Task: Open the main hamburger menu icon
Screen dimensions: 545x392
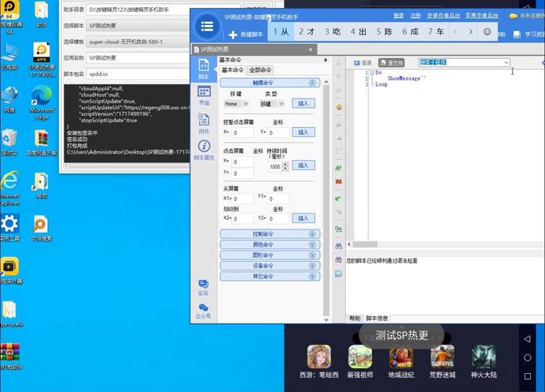Action: (x=207, y=27)
